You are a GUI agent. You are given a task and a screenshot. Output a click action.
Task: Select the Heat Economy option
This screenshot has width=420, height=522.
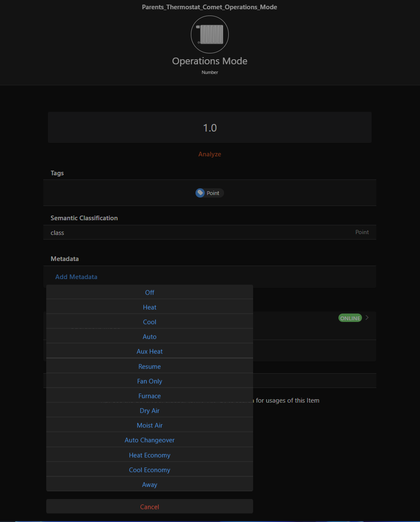150,455
